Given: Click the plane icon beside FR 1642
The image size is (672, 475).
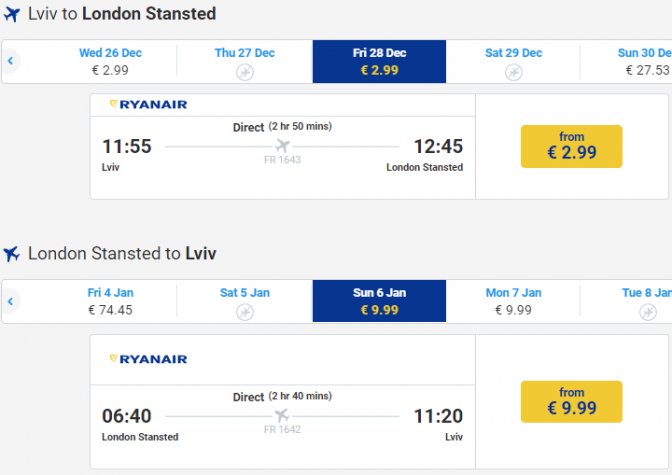Looking at the screenshot, I should point(281,415).
